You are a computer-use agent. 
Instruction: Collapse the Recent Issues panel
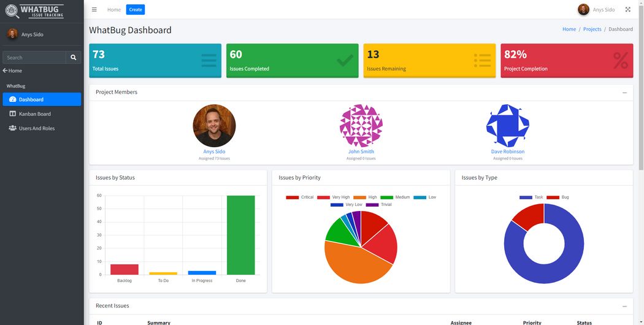pyautogui.click(x=624, y=306)
